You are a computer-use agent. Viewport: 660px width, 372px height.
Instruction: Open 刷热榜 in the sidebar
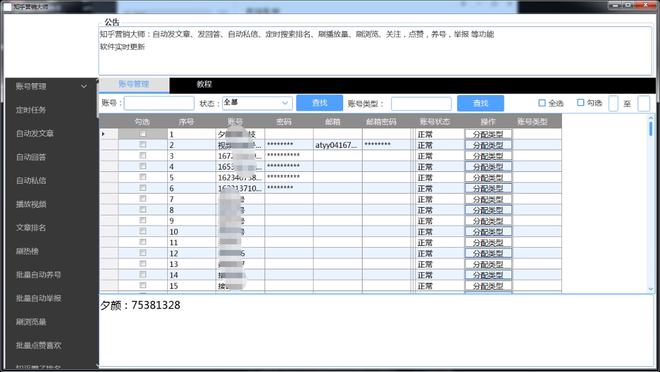coord(27,251)
